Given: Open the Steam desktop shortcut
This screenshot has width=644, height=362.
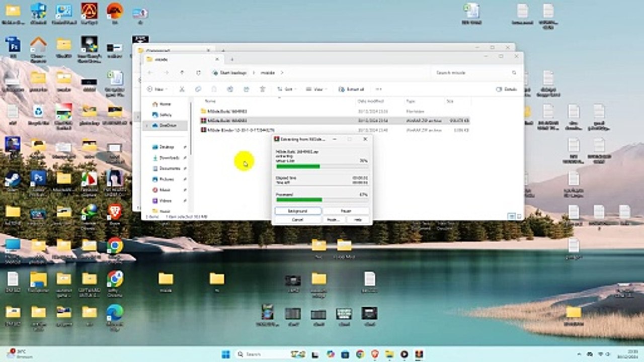Looking at the screenshot, I should (x=12, y=181).
